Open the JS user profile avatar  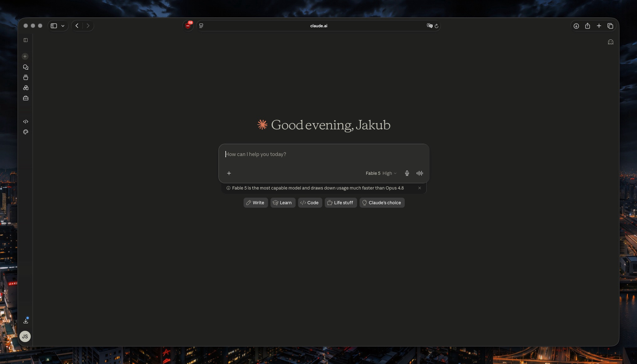(x=25, y=336)
